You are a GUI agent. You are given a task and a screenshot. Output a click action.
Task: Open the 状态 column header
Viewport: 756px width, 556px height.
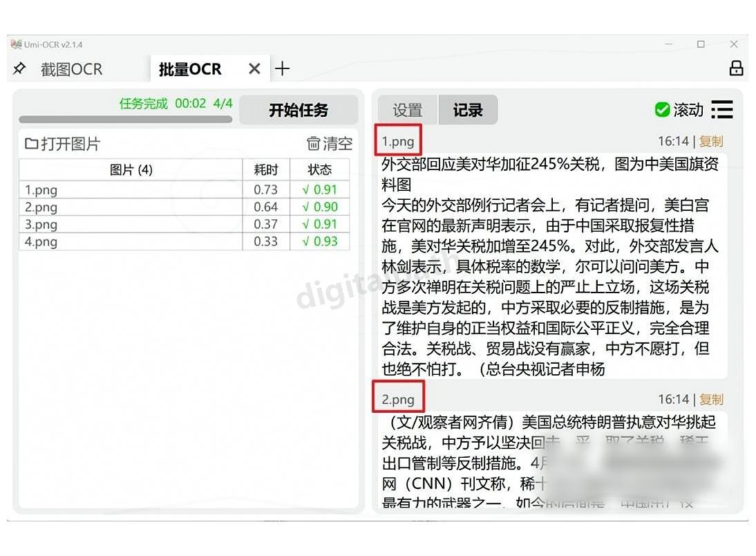320,170
